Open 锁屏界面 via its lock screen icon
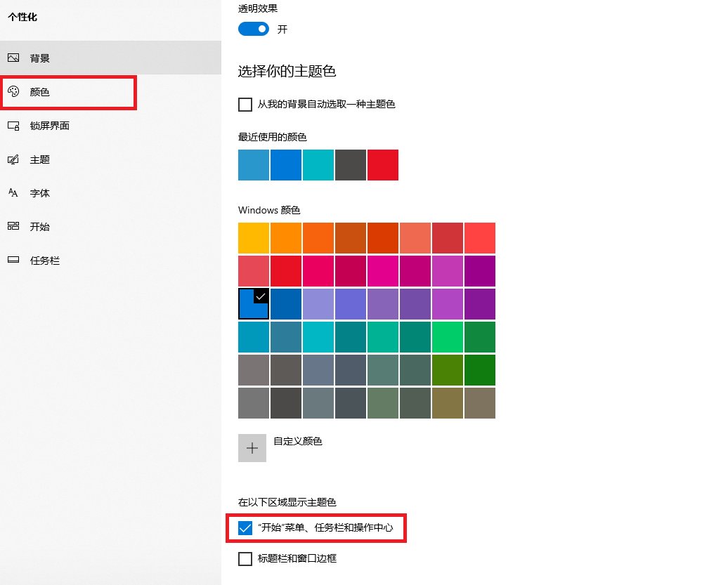This screenshot has height=585, width=728. [x=15, y=126]
